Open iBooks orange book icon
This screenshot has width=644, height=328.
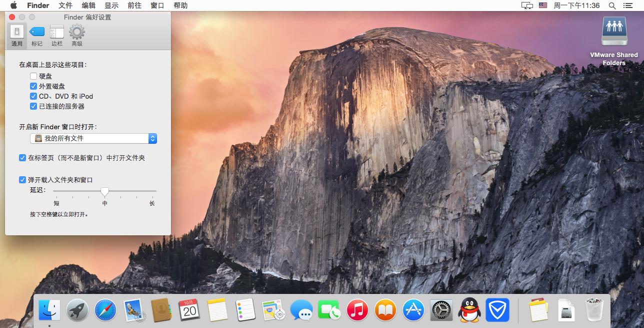click(385, 310)
